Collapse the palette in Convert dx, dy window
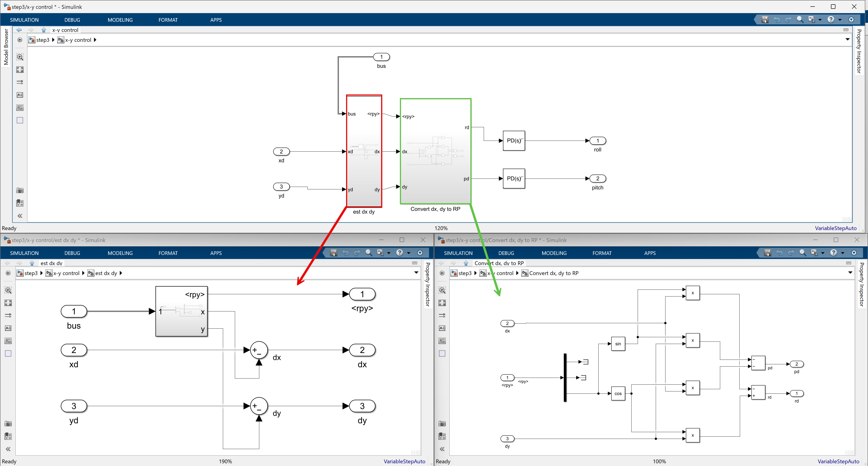The height and width of the screenshot is (466, 868). pyautogui.click(x=442, y=449)
